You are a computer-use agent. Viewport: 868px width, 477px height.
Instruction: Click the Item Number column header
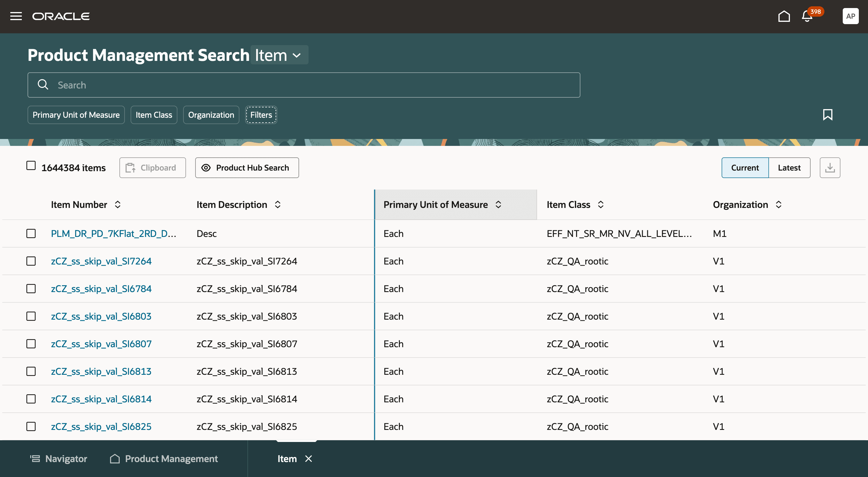click(79, 205)
